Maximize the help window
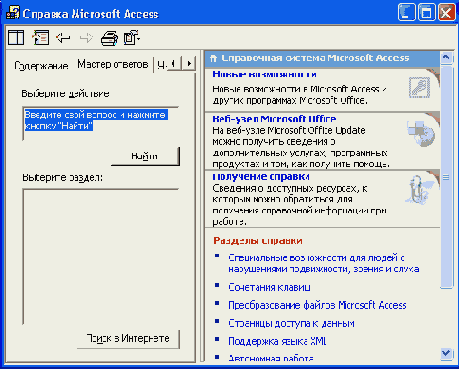The image size is (459, 369). click(427, 13)
